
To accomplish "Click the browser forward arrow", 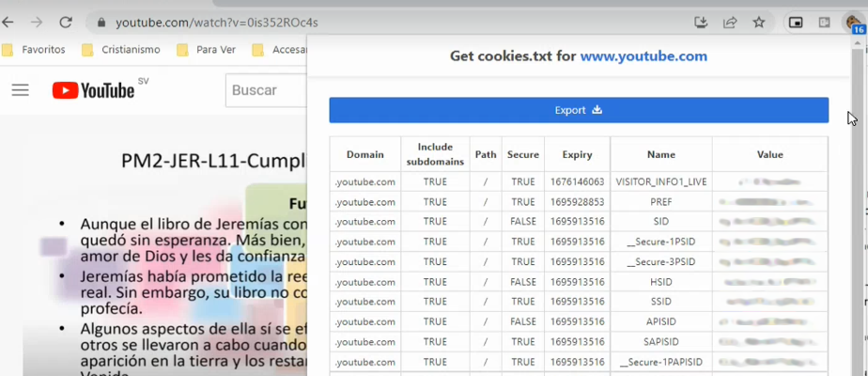I will coord(37,23).
